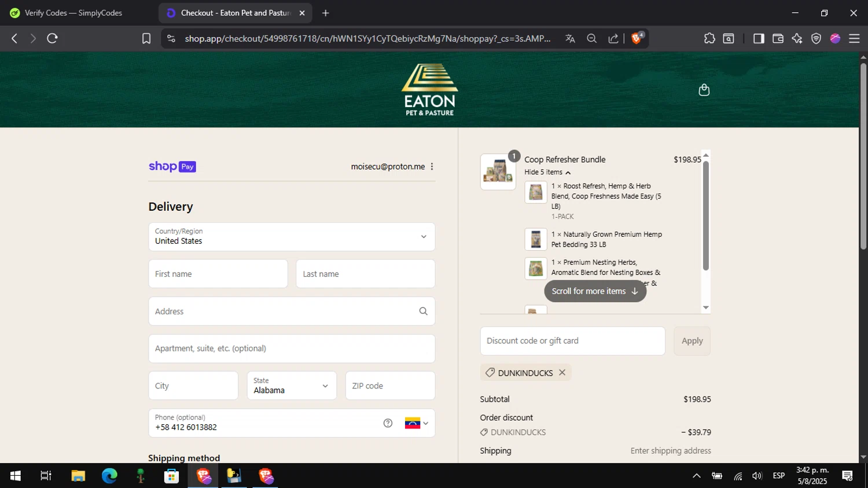Select the Checkout - Eaton Pet tab
The image size is (868, 488).
pos(234,13)
